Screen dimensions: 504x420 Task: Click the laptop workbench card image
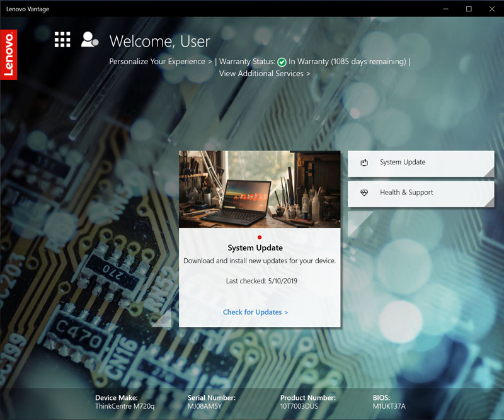[x=260, y=190]
